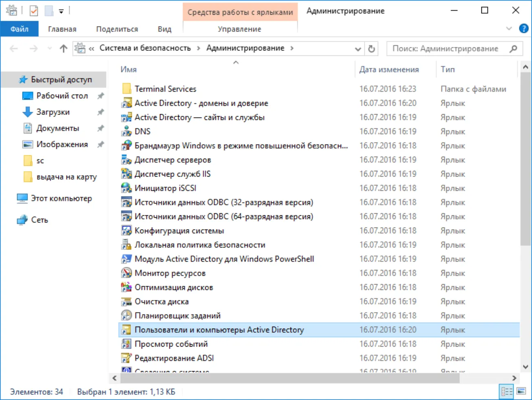
Task: Click the horizontal scrollbar right arrow
Action: (514, 378)
